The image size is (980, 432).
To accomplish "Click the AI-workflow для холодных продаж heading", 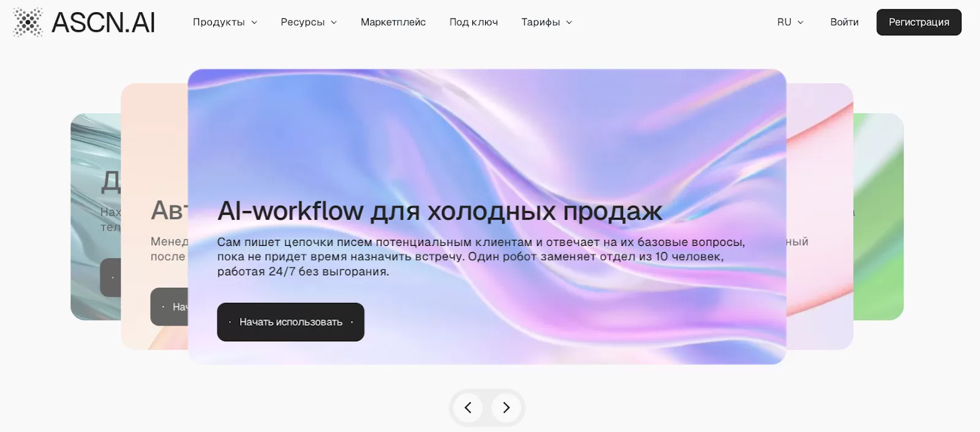I will [439, 211].
